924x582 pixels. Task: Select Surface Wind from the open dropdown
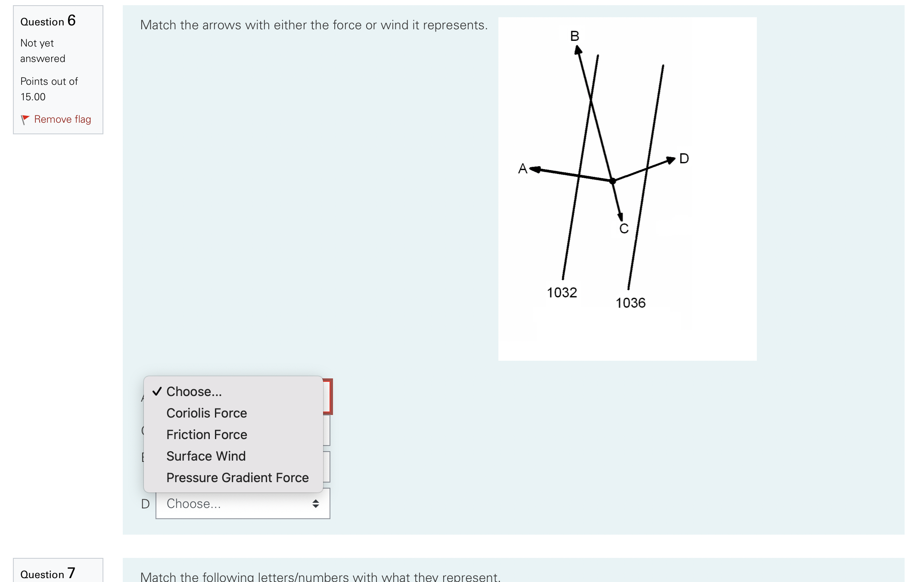pos(205,456)
